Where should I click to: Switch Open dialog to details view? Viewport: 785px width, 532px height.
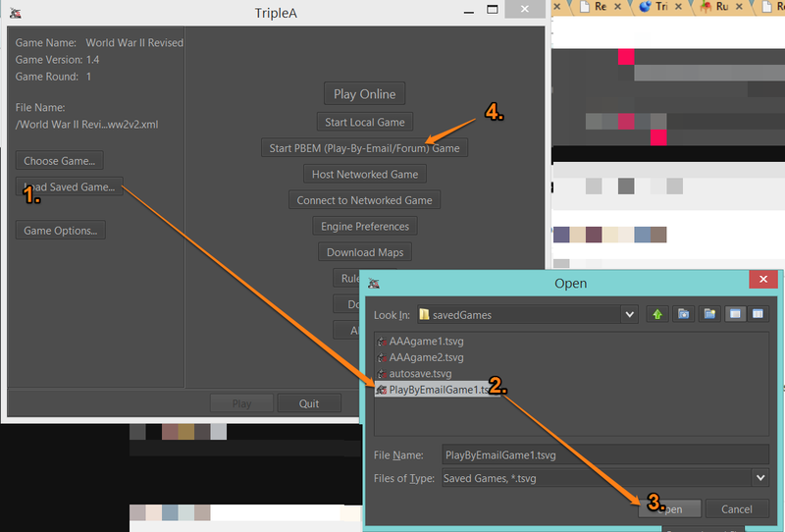tap(758, 314)
